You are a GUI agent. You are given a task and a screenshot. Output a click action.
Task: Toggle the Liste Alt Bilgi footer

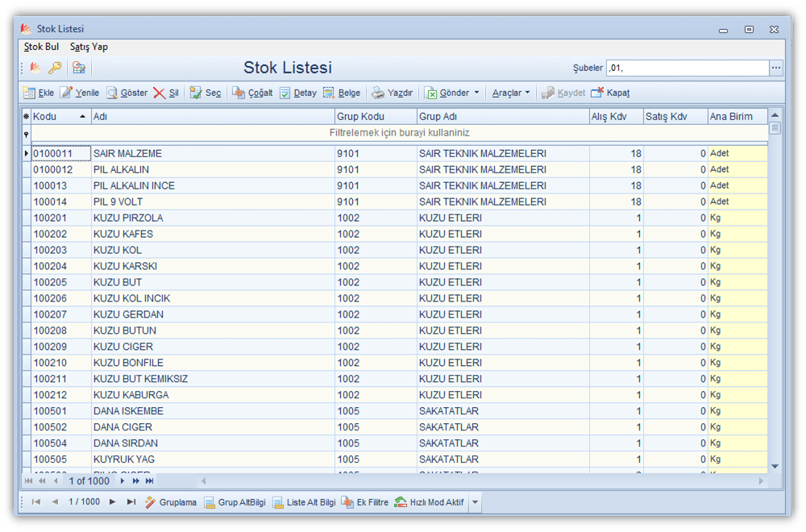point(277,502)
